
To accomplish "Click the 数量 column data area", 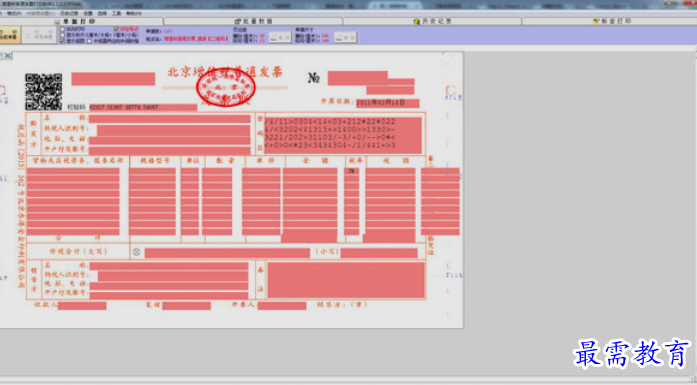I will point(217,201).
